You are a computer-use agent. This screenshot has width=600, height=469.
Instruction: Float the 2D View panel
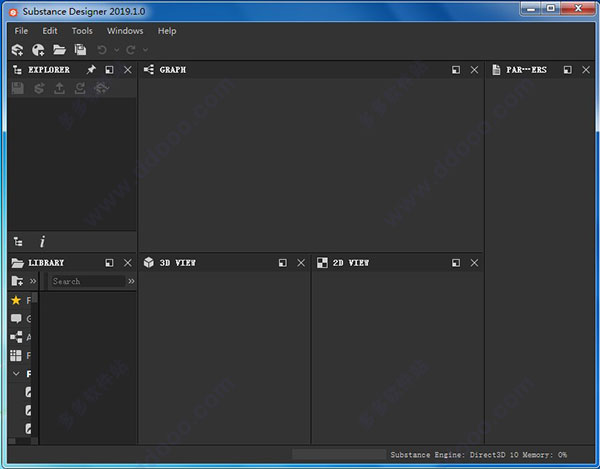[456, 263]
